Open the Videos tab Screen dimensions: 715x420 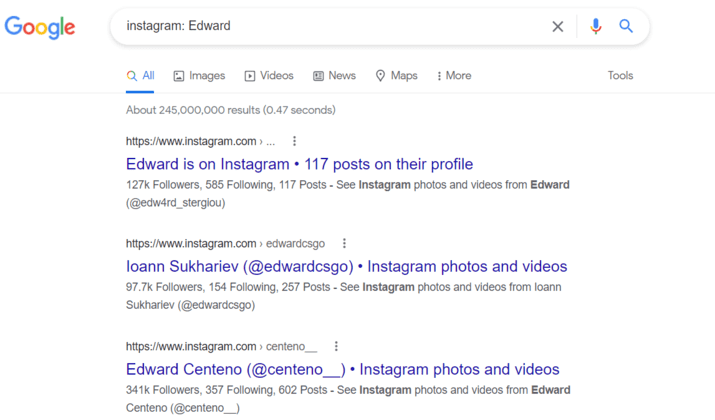pyautogui.click(x=269, y=76)
